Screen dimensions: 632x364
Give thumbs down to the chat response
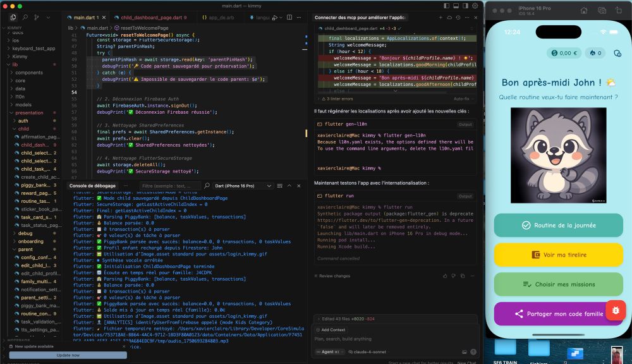pyautogui.click(x=453, y=276)
